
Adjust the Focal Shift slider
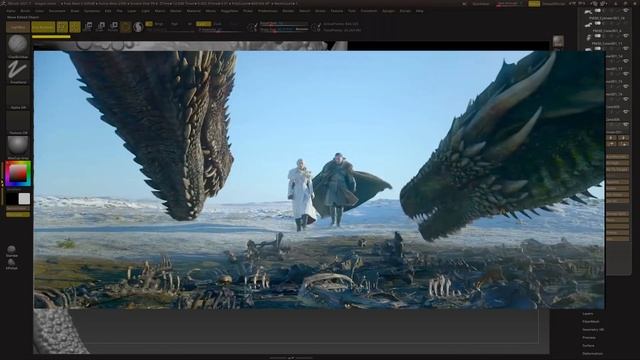point(284,24)
